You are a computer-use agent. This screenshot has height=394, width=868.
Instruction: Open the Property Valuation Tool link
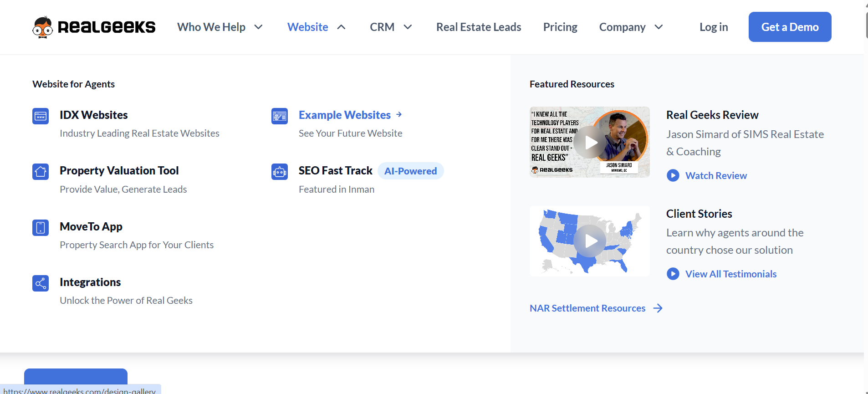coord(119,170)
